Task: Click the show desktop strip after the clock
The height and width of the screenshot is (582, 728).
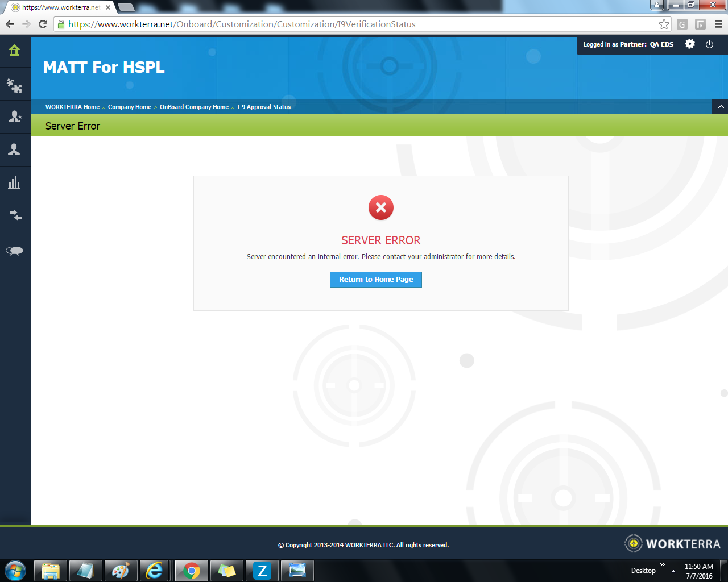Action: click(724, 571)
